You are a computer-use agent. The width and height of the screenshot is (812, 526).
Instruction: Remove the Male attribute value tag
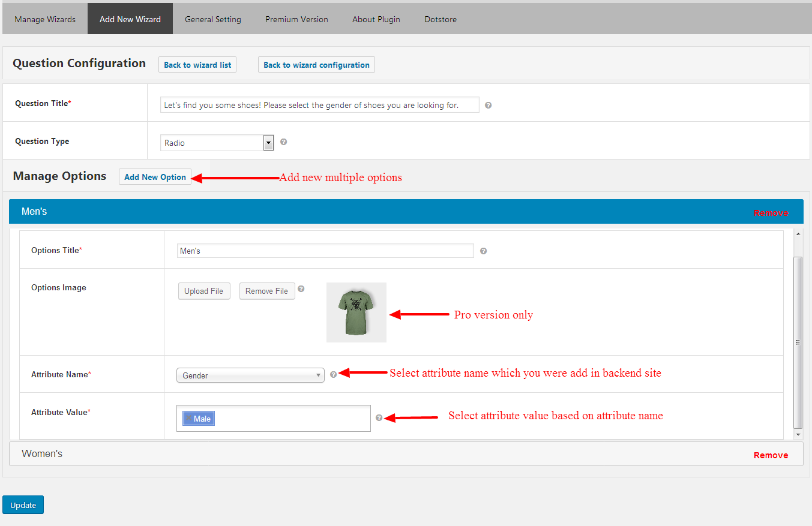click(188, 418)
